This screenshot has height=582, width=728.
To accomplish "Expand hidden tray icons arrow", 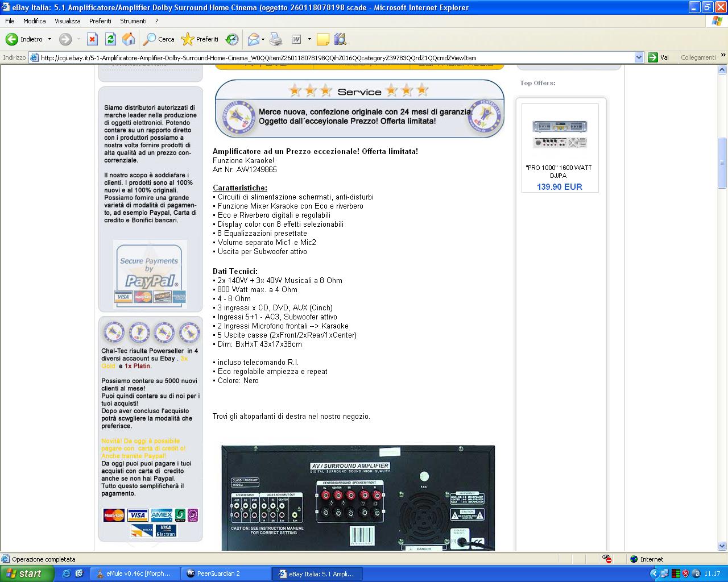I will 654,573.
